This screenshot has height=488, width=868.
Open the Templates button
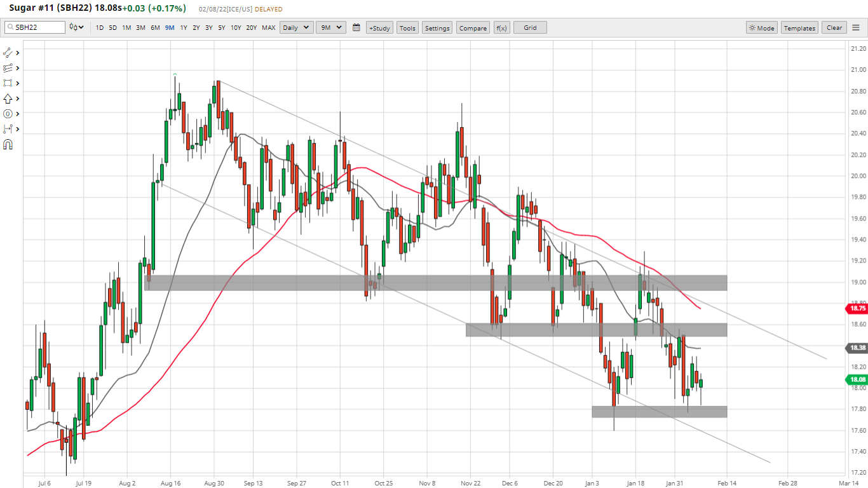point(799,27)
